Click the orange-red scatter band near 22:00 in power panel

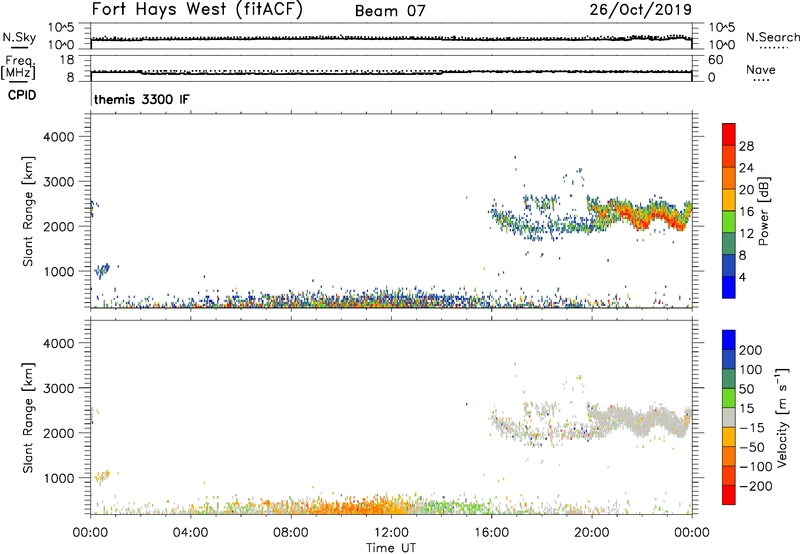tap(640, 216)
